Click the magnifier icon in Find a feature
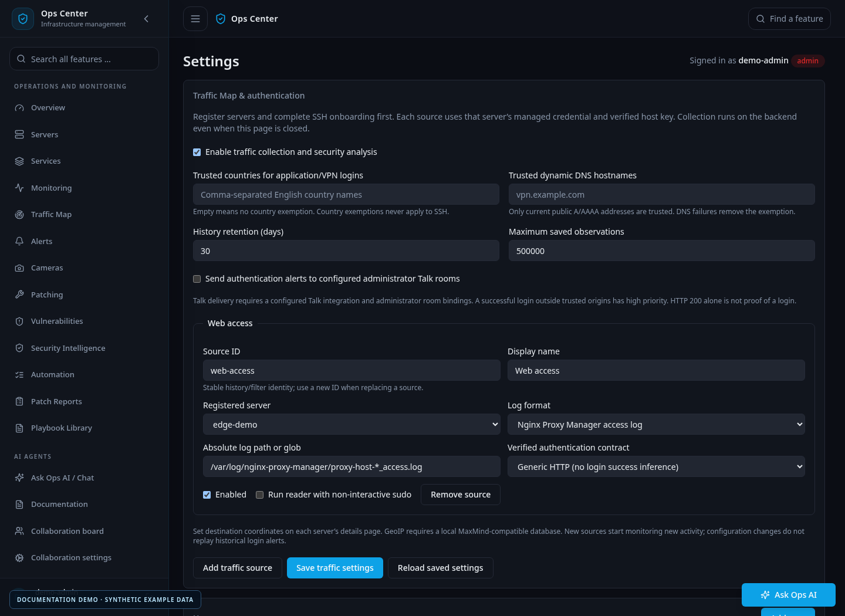Image resolution: width=845 pixels, height=616 pixels. pyautogui.click(x=760, y=19)
